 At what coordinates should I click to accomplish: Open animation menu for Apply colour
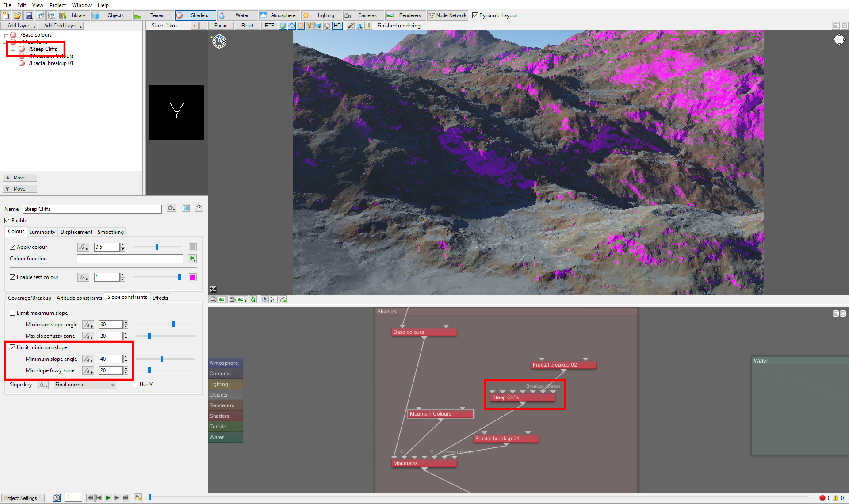pyautogui.click(x=83, y=247)
